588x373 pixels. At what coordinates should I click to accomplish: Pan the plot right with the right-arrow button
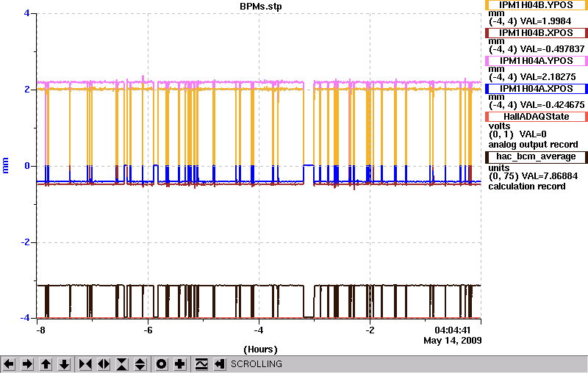[x=27, y=364]
